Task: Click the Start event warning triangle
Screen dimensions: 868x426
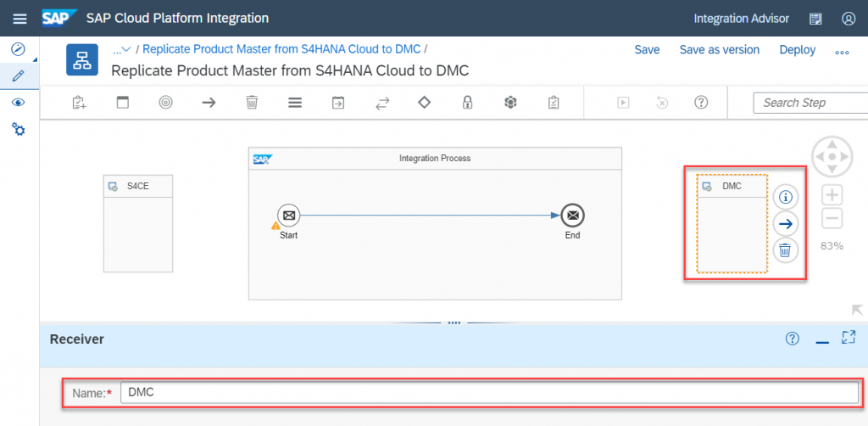Action: (275, 226)
